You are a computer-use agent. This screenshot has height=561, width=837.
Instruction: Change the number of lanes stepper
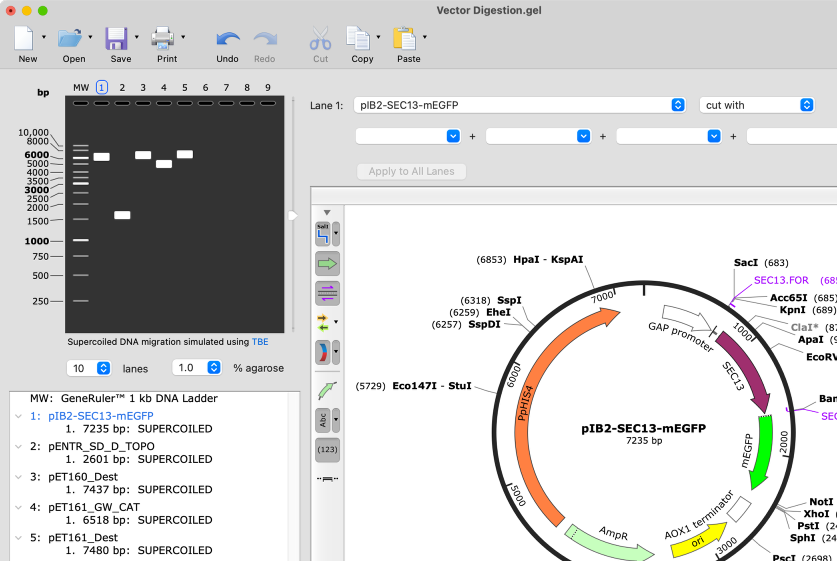(x=104, y=368)
